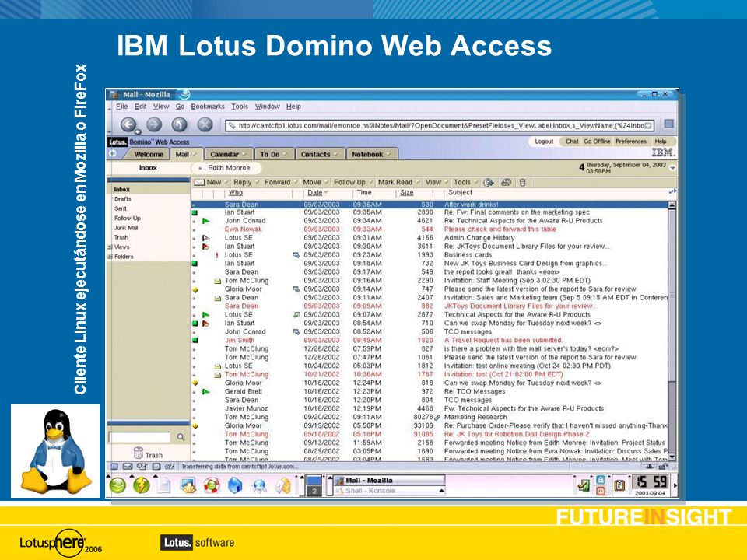Sort messages by the Date column

[x=315, y=193]
